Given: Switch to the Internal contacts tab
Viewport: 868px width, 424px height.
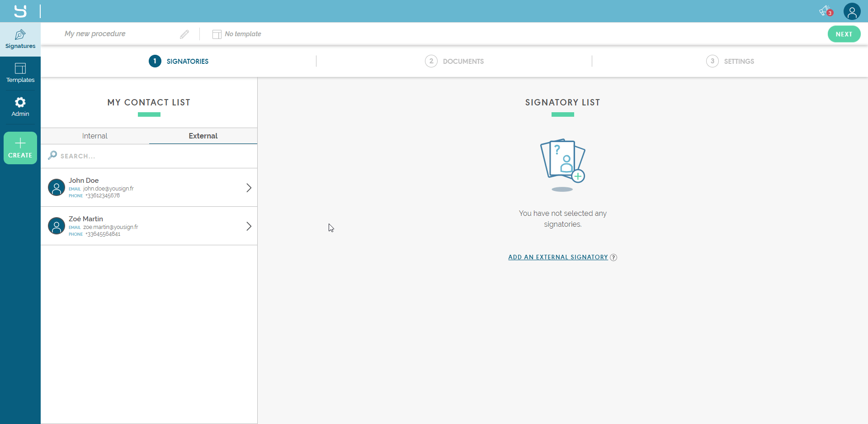Looking at the screenshot, I should pos(95,136).
